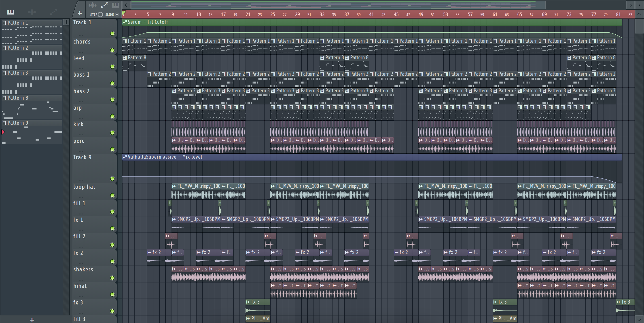Mute Track 1 with its green light
Screen dimensions: 644x323
(x=112, y=34)
